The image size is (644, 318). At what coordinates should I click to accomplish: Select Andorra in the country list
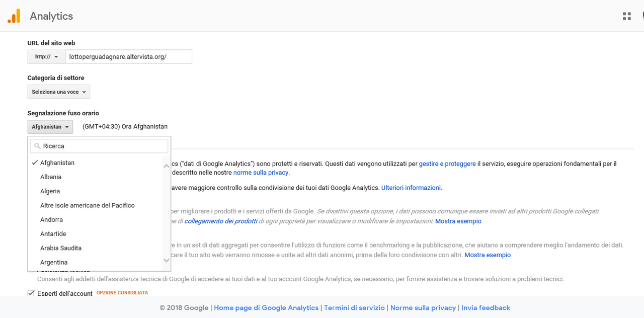click(96, 220)
